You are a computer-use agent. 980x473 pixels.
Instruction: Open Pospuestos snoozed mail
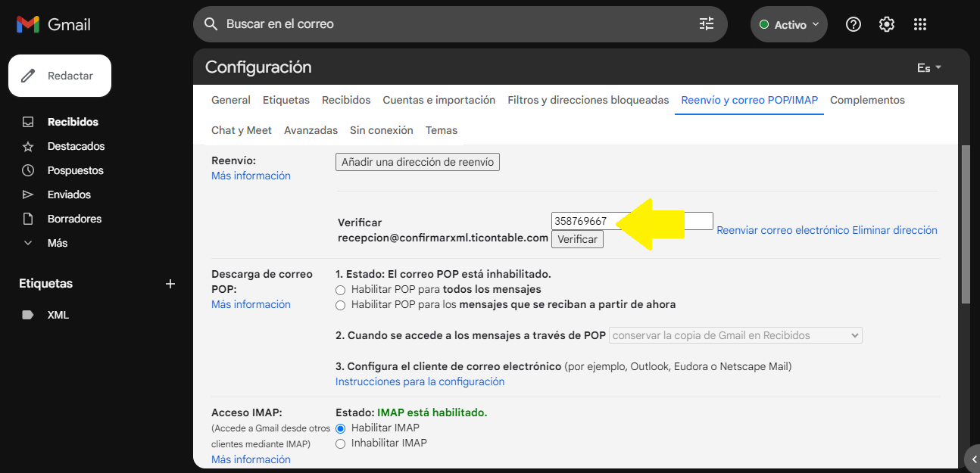[75, 170]
